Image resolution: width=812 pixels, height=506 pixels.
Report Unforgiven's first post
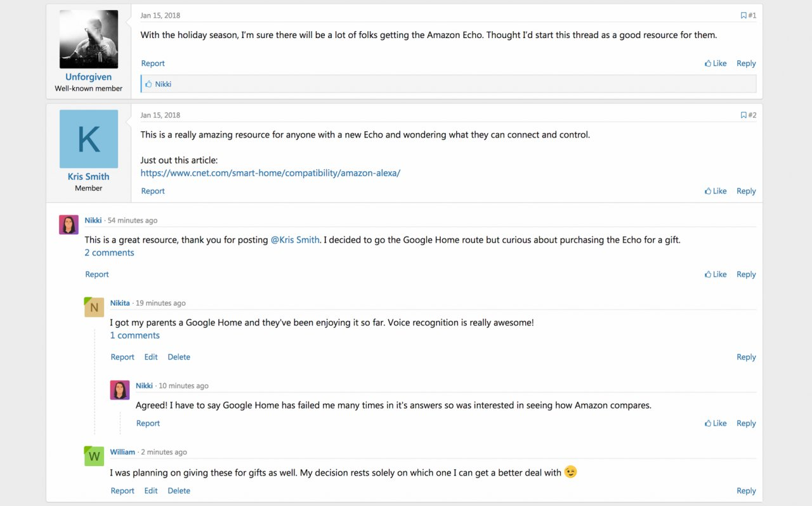[153, 63]
